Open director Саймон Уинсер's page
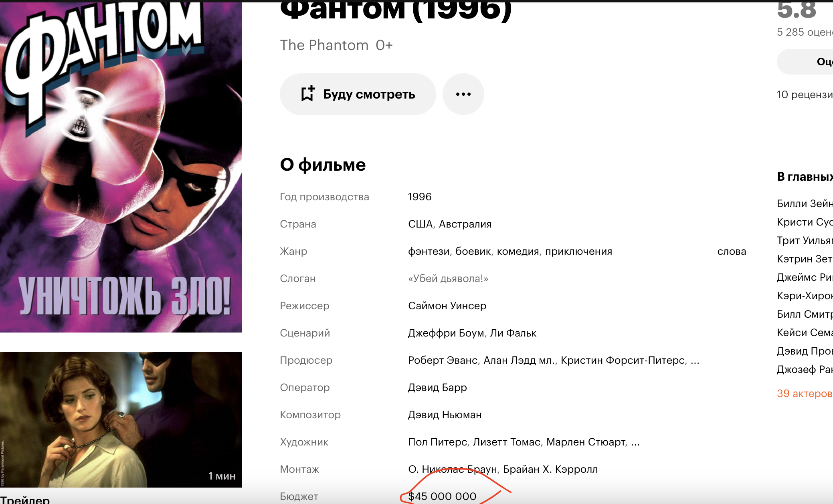 447,306
